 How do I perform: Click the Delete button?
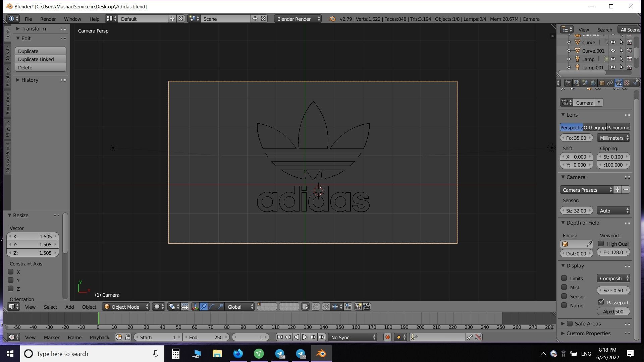point(41,68)
